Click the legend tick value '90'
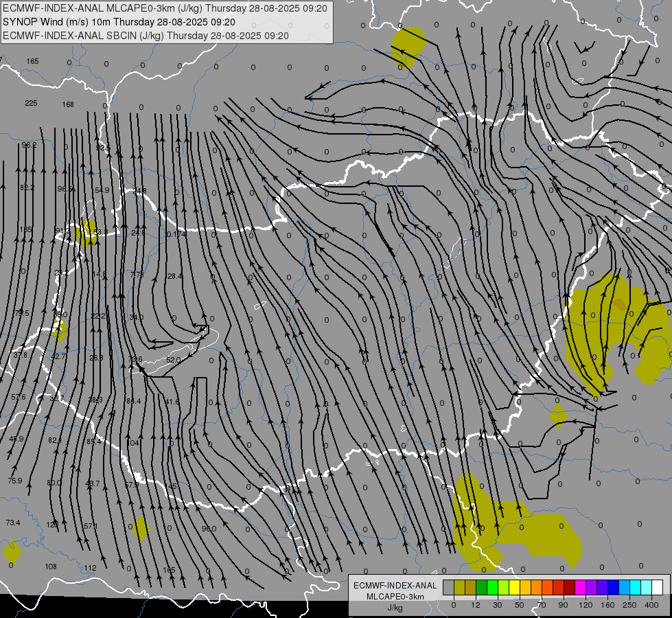672x618 pixels. (563, 605)
